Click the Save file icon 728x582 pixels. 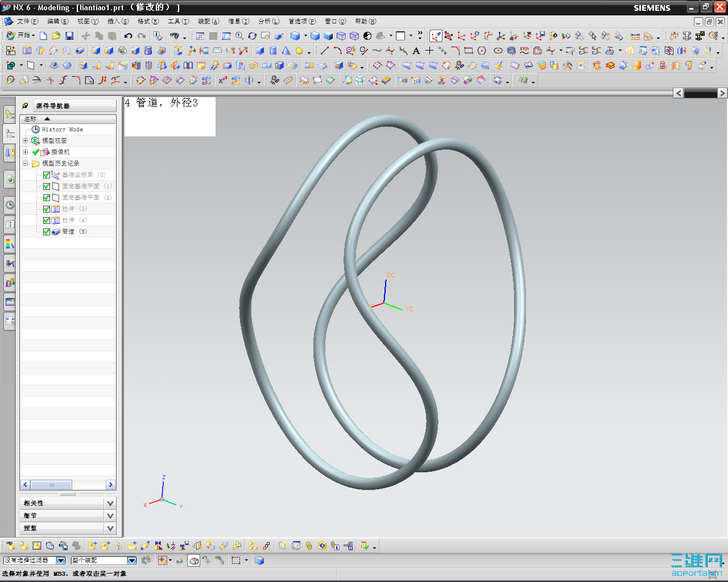(69, 36)
